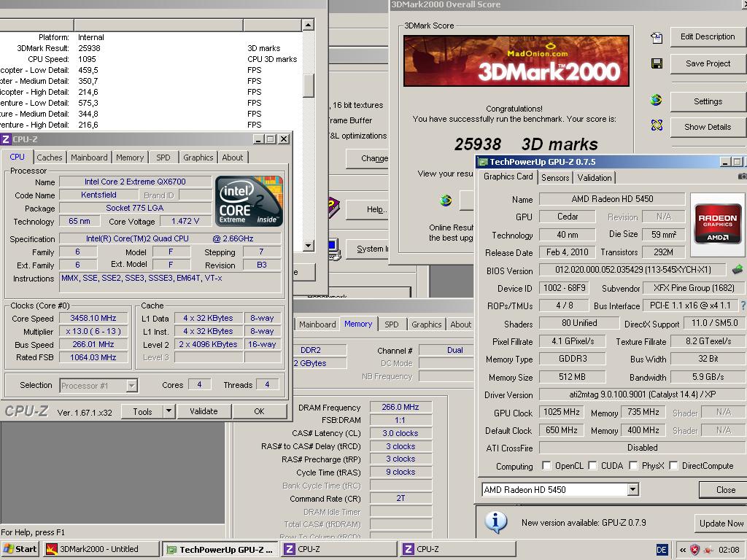Screen dimensions: 747x560
Task: Click the red security shield tray icon
Action: click(695, 550)
